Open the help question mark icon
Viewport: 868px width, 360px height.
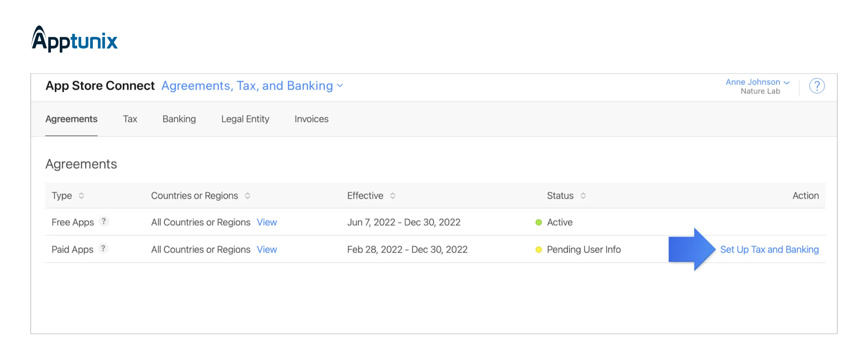tap(817, 86)
